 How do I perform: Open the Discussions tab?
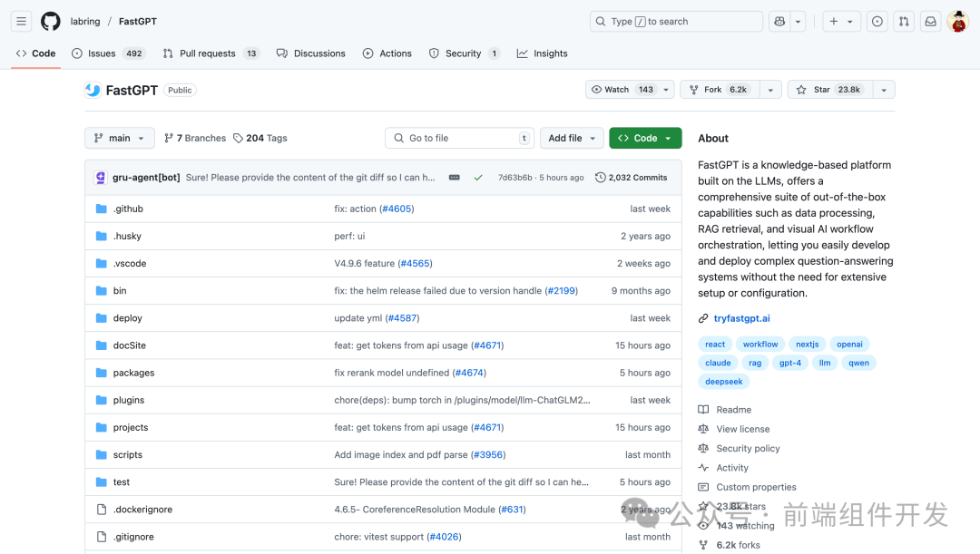[310, 53]
